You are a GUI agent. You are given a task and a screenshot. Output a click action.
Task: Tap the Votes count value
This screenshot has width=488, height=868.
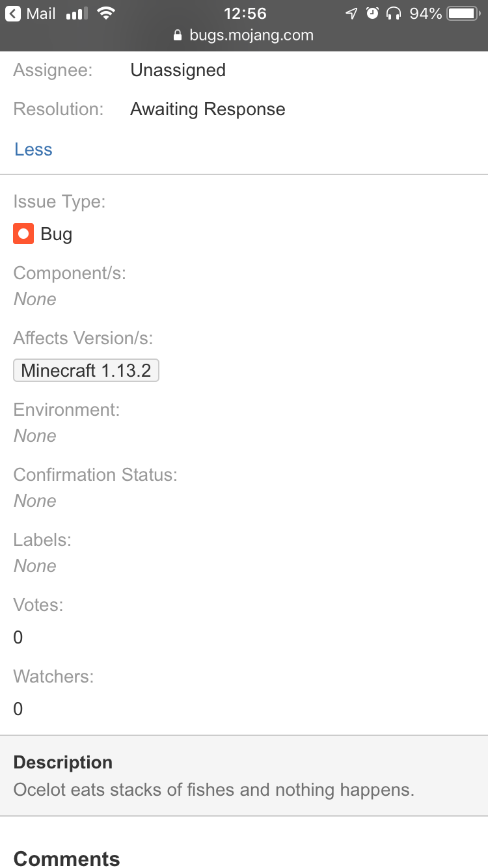pyautogui.click(x=18, y=638)
